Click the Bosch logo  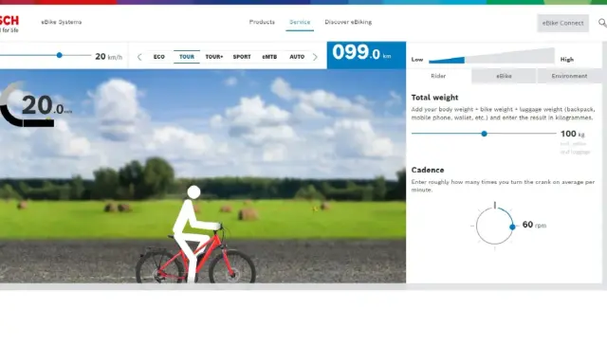(9, 24)
